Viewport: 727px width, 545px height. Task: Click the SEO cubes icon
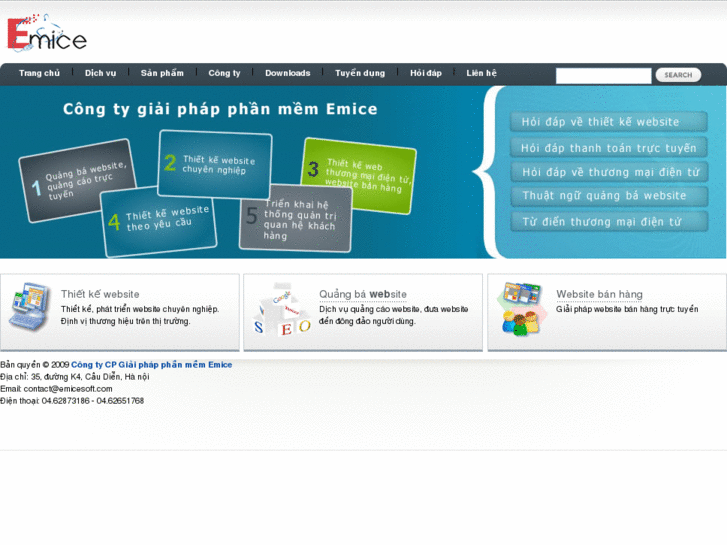(x=282, y=309)
